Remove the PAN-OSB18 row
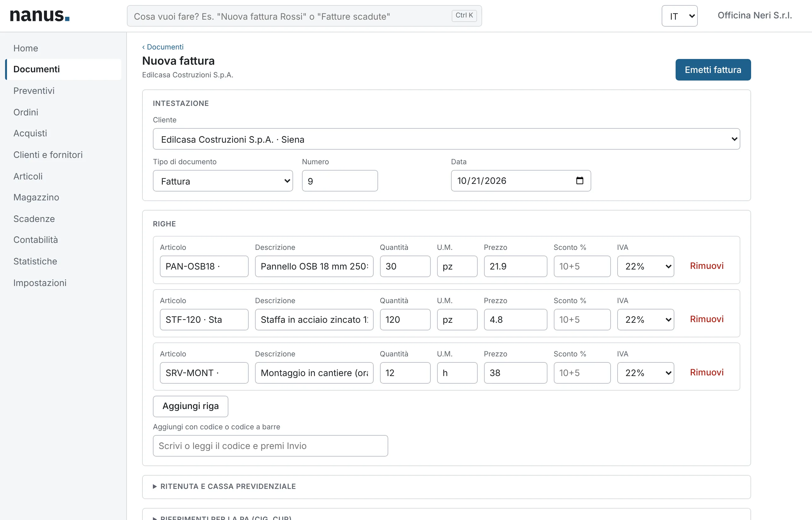 click(707, 266)
